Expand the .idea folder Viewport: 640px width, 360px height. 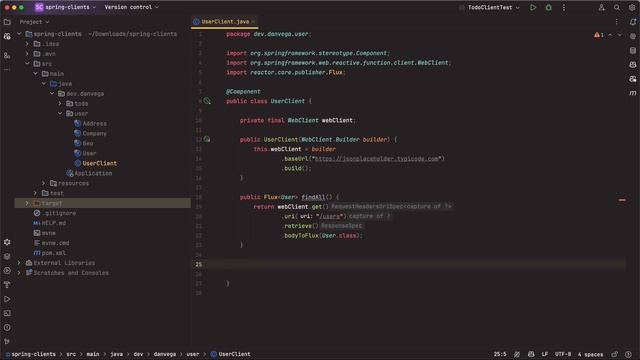click(27, 44)
